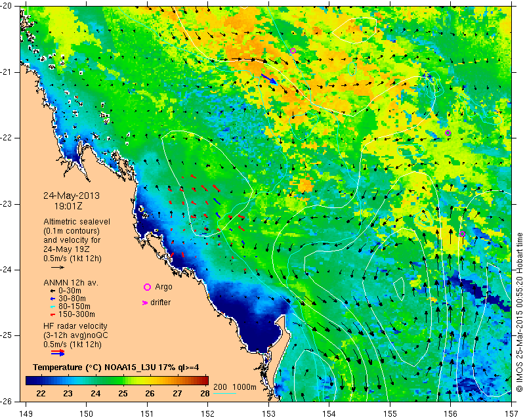This screenshot has width=525, height=420.
Task: Click the red 150-300m ANMN arrow symbol
Action: pyautogui.click(x=52, y=315)
